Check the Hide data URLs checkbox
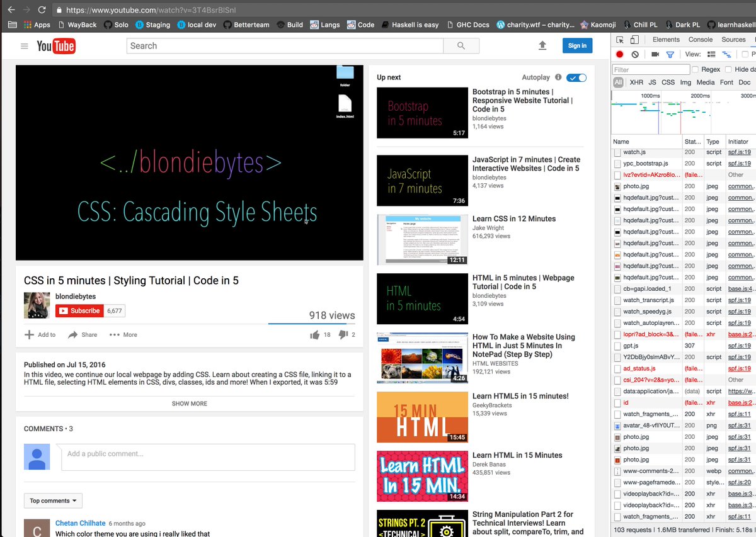 [x=728, y=69]
